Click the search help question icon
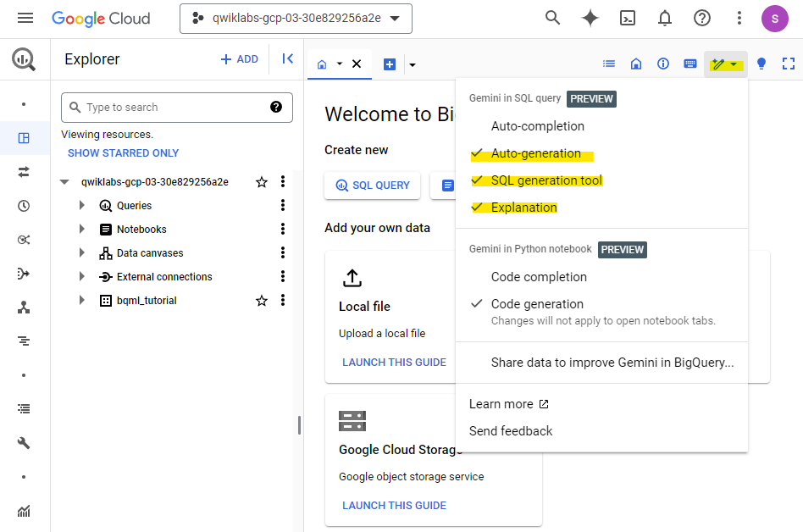Screen dimensions: 803x532 (276, 107)
